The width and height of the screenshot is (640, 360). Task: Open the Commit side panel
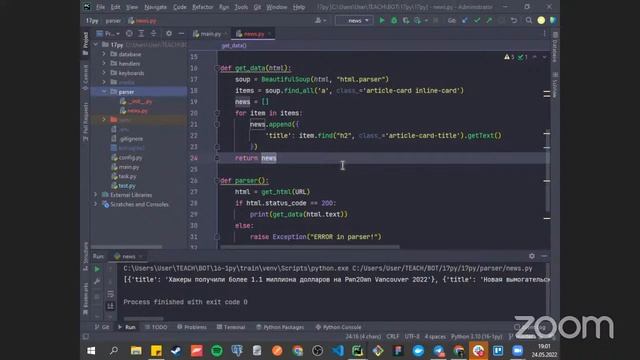(85, 77)
